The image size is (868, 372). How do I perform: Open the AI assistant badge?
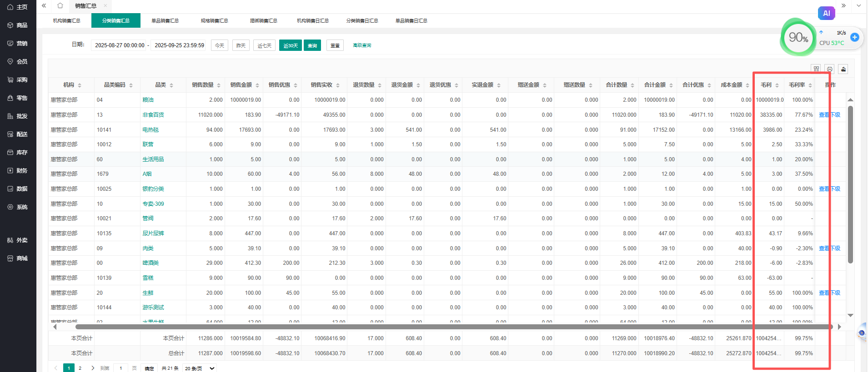826,13
